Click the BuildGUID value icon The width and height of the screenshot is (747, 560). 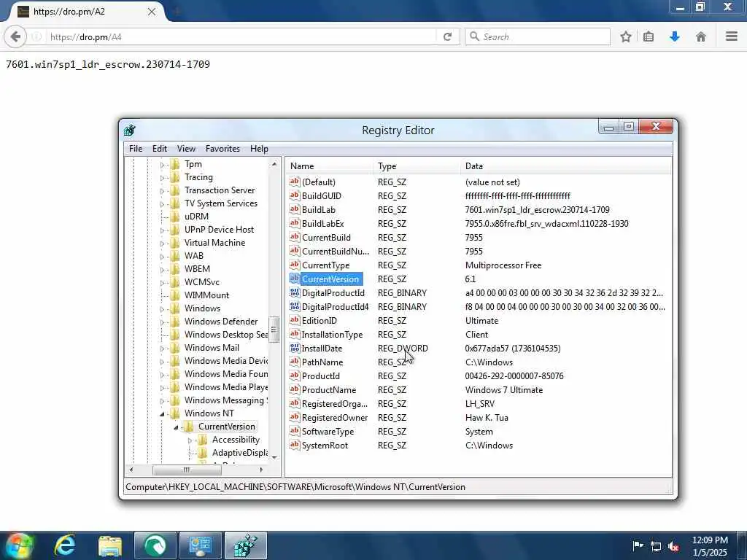(295, 195)
